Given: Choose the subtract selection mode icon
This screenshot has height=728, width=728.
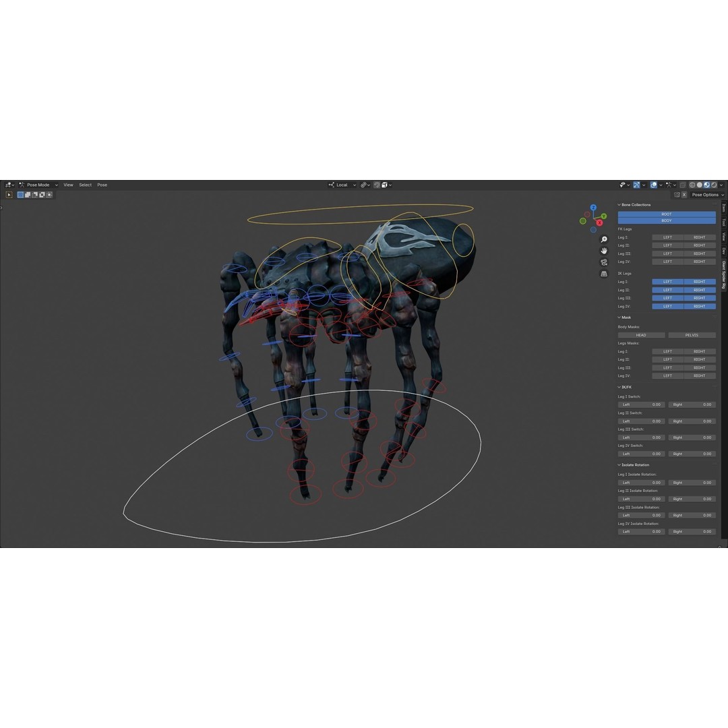Looking at the screenshot, I should coord(35,195).
